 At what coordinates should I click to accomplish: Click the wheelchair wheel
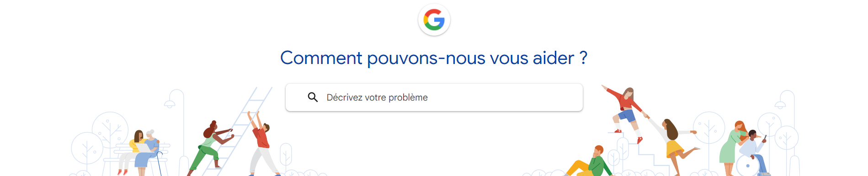[x=747, y=165]
